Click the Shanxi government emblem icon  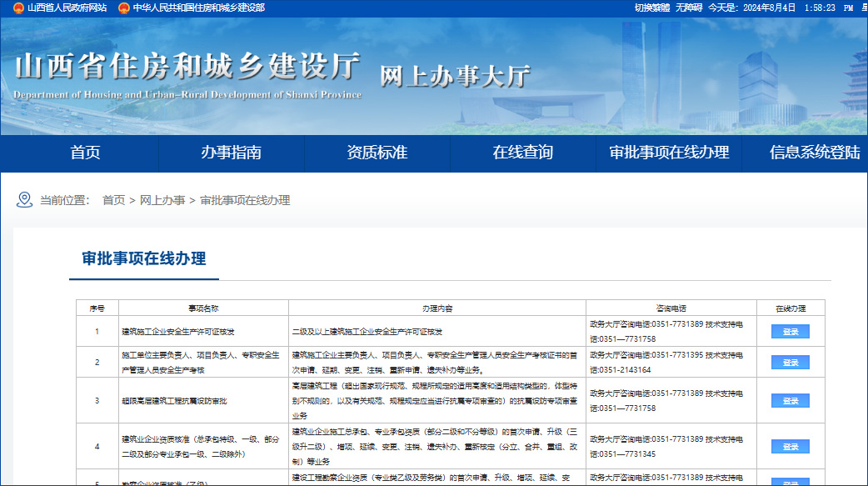pyautogui.click(x=18, y=8)
